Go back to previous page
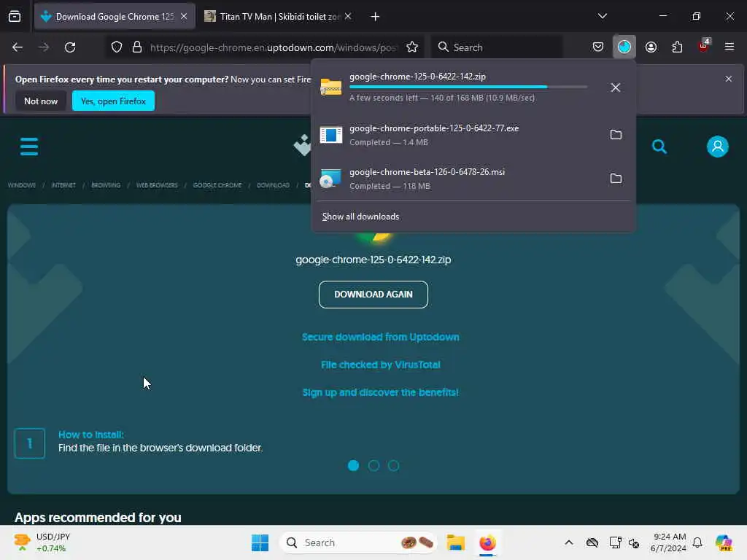The width and height of the screenshot is (747, 560). pyautogui.click(x=18, y=47)
